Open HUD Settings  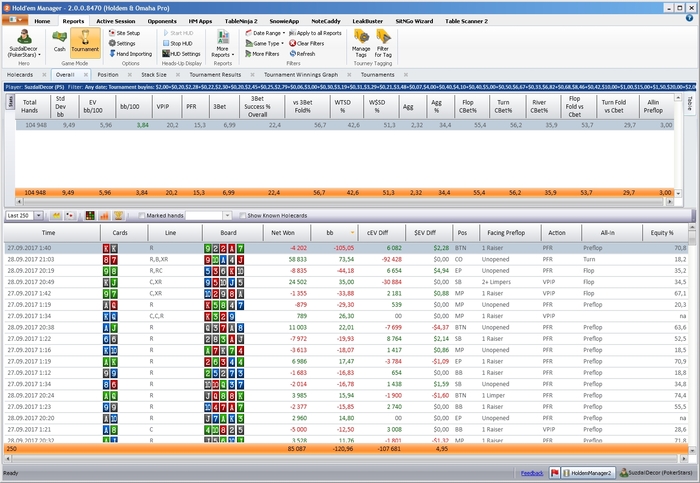point(181,54)
